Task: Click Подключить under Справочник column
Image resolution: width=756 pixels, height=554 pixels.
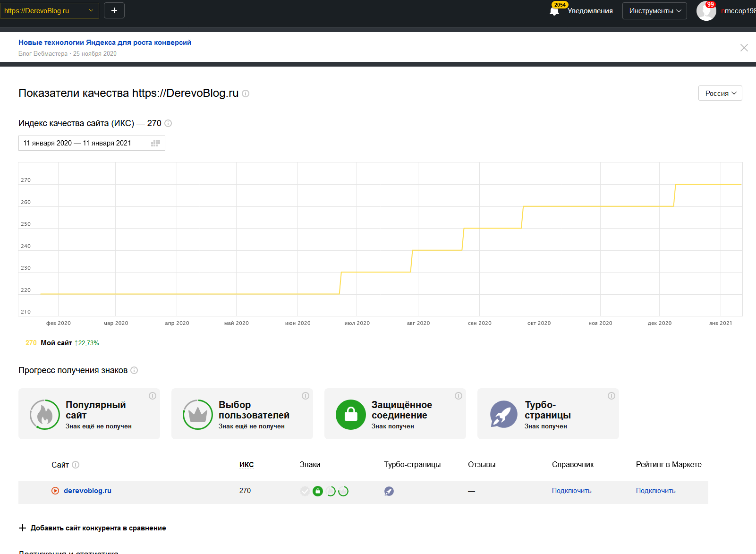Action: tap(571, 491)
